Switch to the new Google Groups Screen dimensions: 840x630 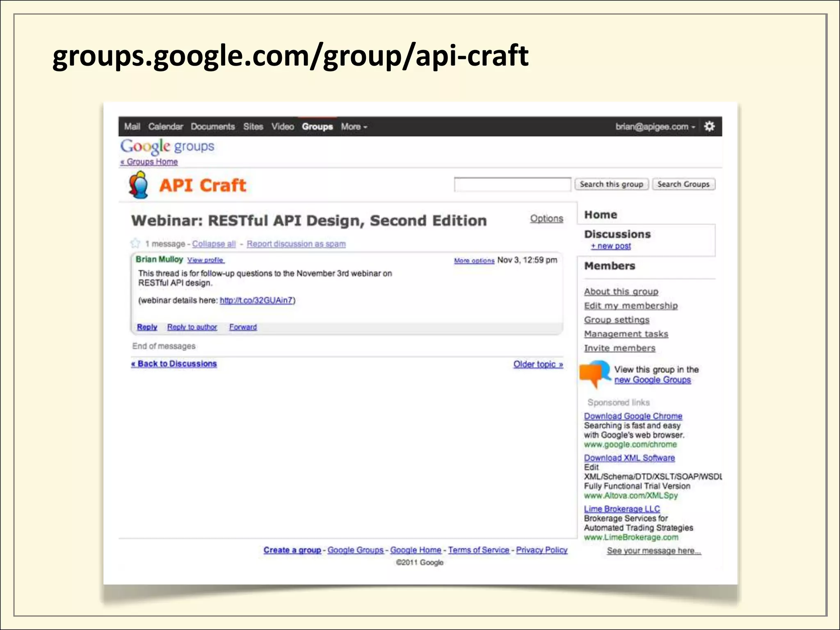pos(652,380)
